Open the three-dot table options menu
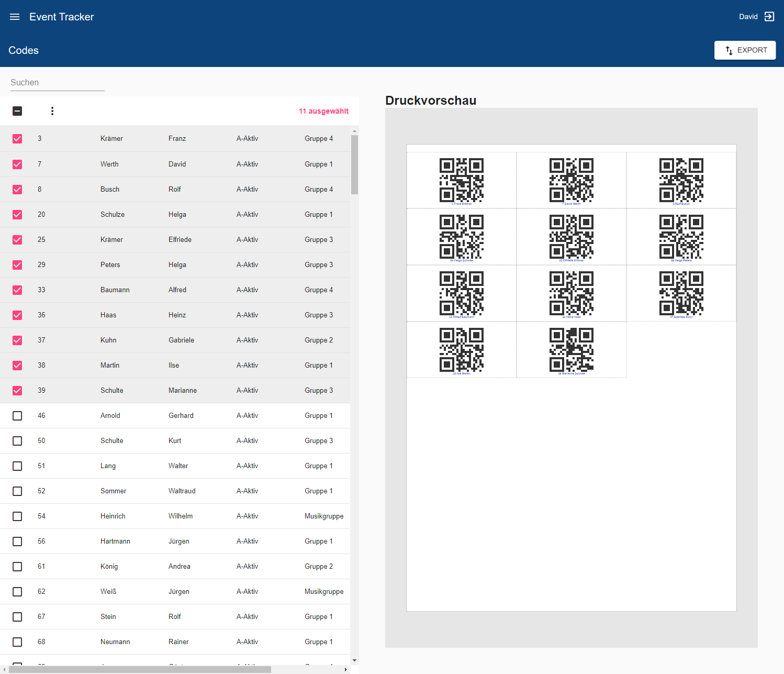This screenshot has height=674, width=784. (52, 111)
